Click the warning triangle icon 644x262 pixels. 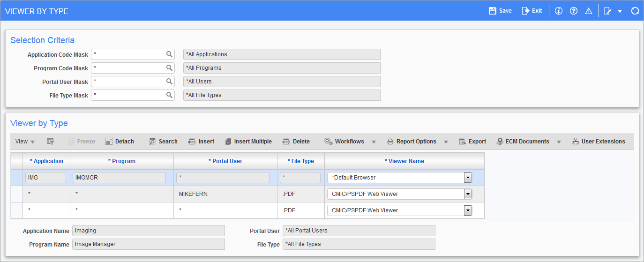pyautogui.click(x=589, y=11)
